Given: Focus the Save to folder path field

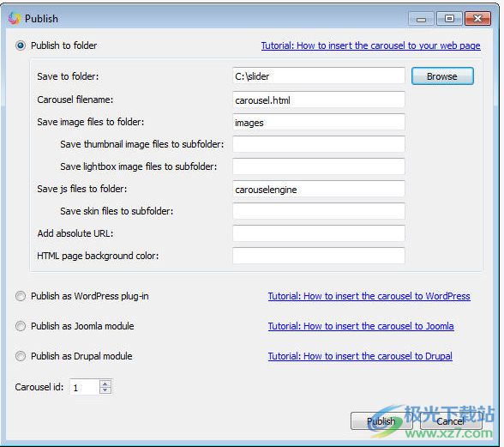Looking at the screenshot, I should pos(319,76).
